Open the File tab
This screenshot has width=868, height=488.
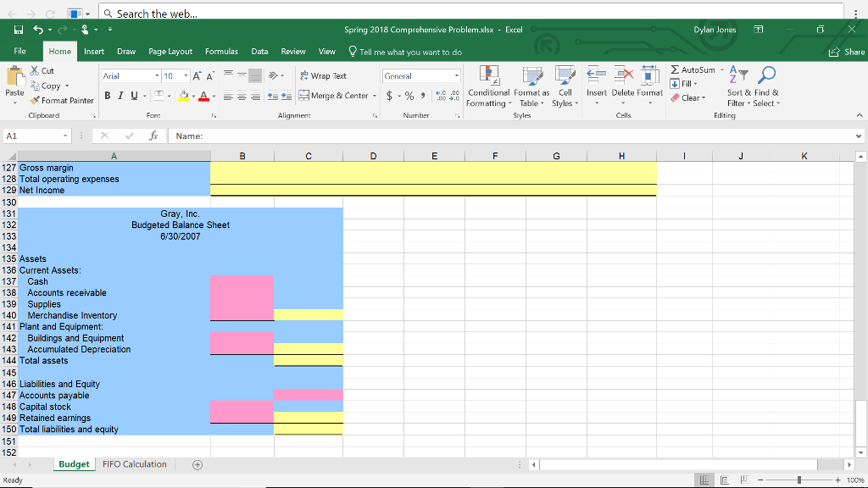point(20,52)
